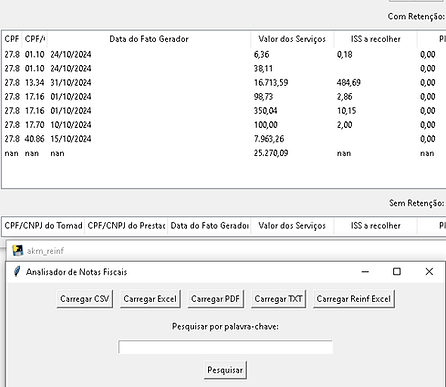Load a file with Carregar Excel
The width and height of the screenshot is (446, 387).
pyautogui.click(x=150, y=299)
